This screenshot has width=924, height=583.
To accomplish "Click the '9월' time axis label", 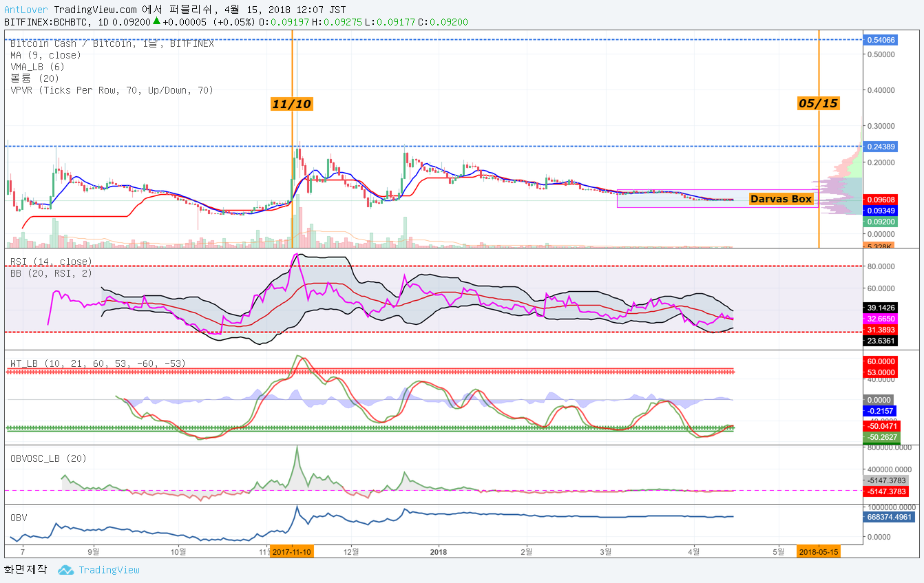I will coord(94,552).
